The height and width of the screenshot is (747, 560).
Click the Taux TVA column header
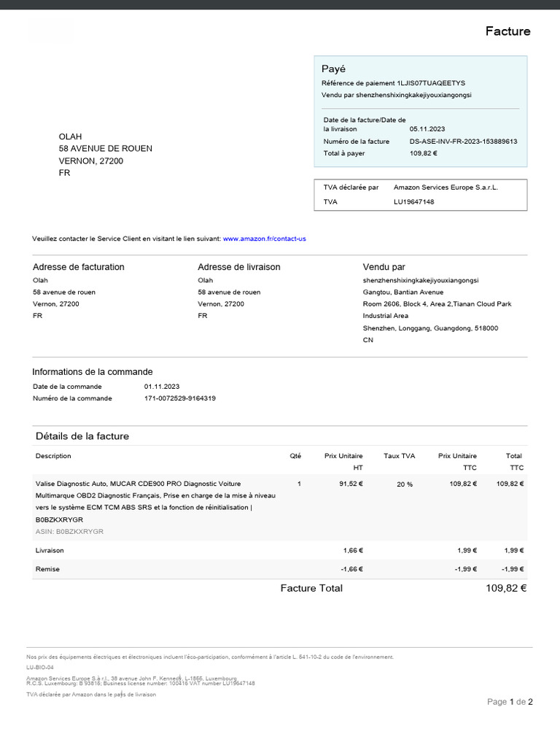click(400, 456)
